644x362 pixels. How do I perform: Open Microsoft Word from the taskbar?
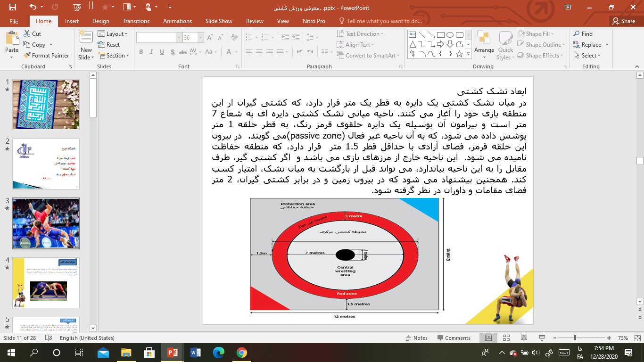195,353
